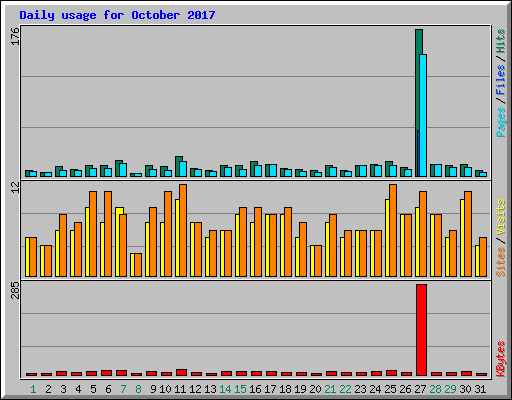
Task: Click the "Files" legend label
Action: (500, 79)
